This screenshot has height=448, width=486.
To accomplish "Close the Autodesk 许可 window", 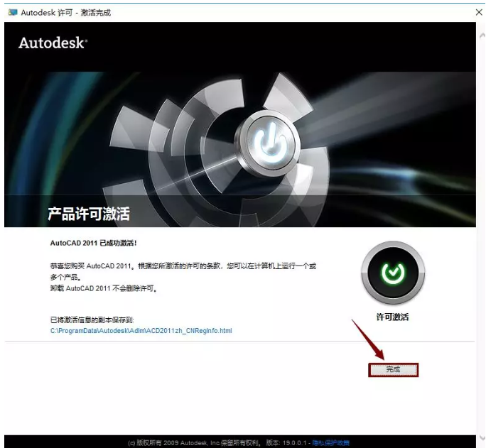I will click(x=479, y=12).
